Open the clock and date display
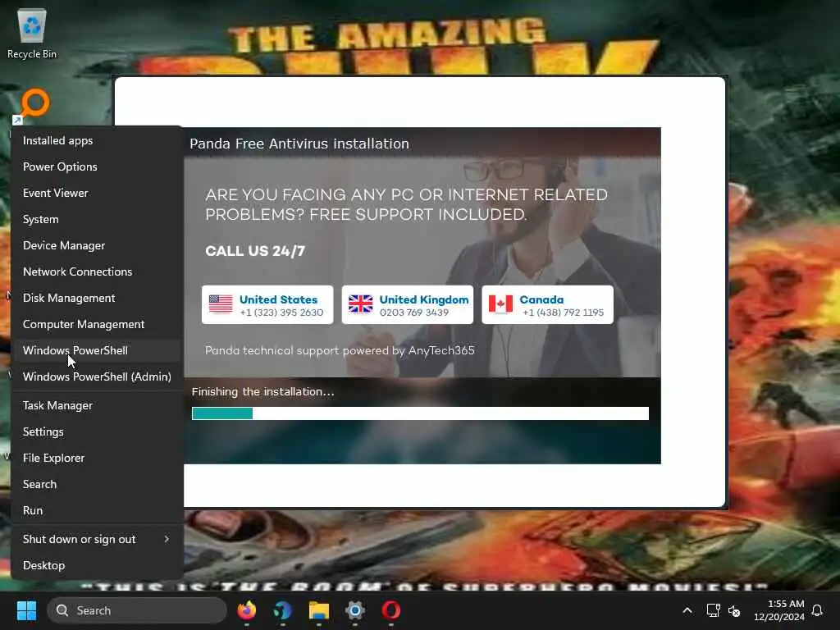Screen dimensions: 840x630 tap(779, 610)
